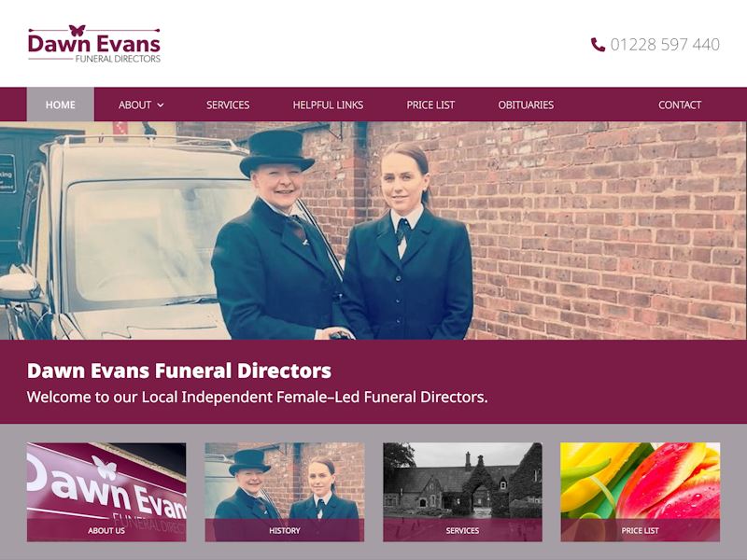Expand the About menu chevron
This screenshot has height=560, width=747.
pos(161,105)
